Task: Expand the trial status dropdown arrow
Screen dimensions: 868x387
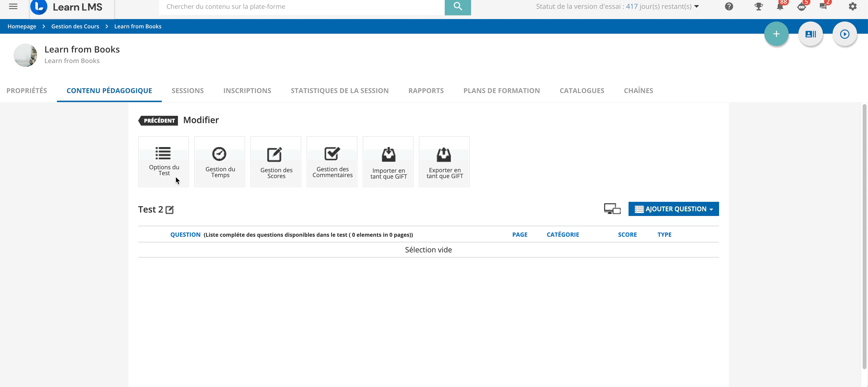Action: pyautogui.click(x=696, y=6)
